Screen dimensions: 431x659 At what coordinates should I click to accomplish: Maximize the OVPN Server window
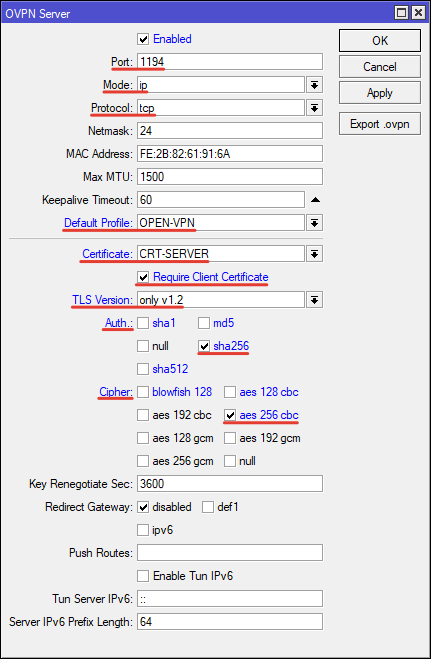(x=402, y=13)
